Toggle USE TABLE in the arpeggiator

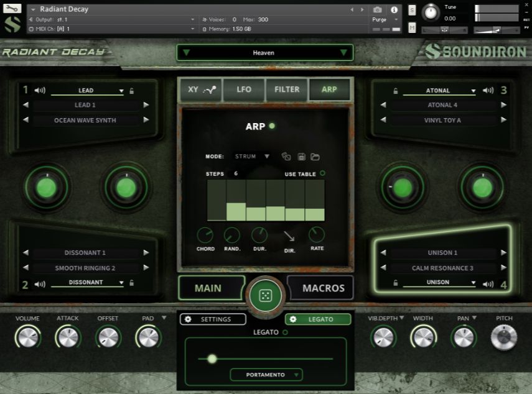(322, 174)
